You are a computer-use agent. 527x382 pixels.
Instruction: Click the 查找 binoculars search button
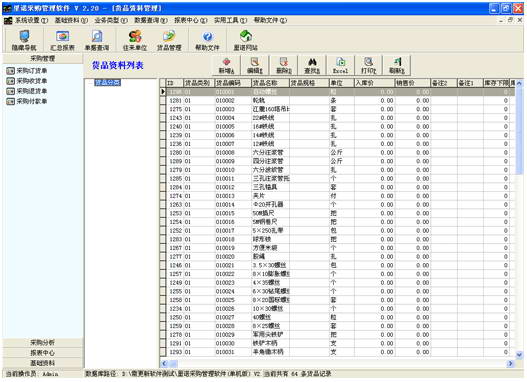312,65
